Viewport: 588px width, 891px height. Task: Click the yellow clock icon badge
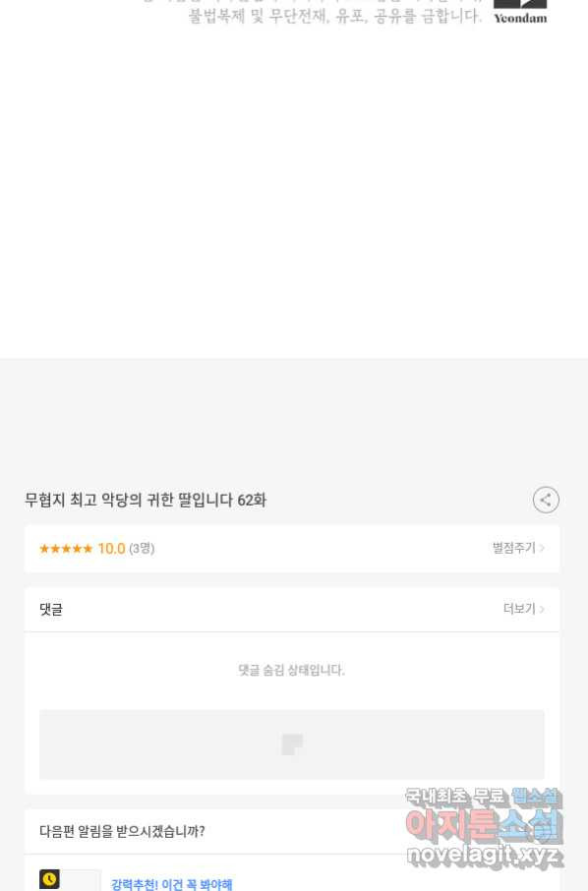(49, 879)
